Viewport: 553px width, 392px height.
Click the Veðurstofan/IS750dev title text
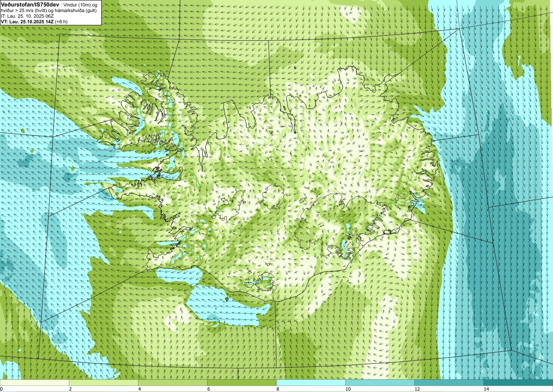point(30,4)
